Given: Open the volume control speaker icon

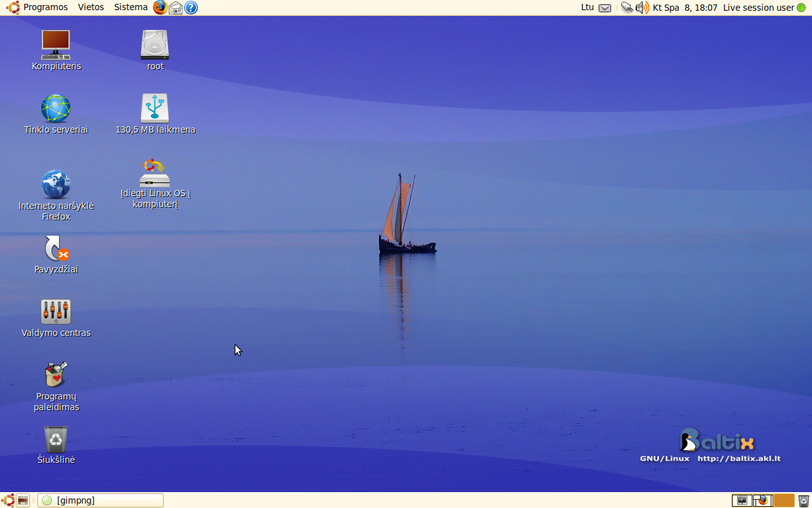Looking at the screenshot, I should (642, 8).
